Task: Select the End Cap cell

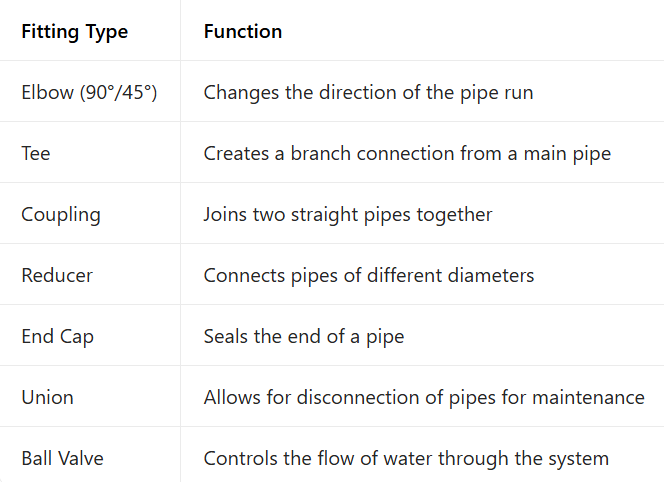Action: (58, 337)
